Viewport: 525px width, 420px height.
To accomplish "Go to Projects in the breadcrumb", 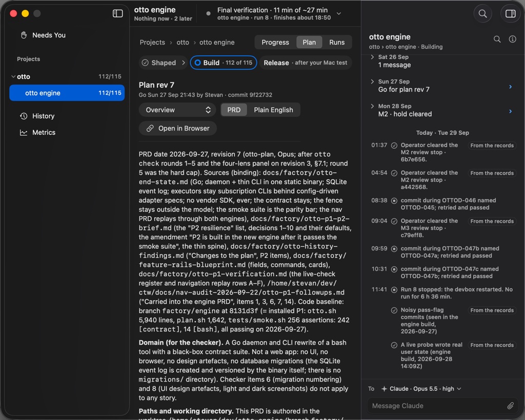I will pyautogui.click(x=152, y=43).
